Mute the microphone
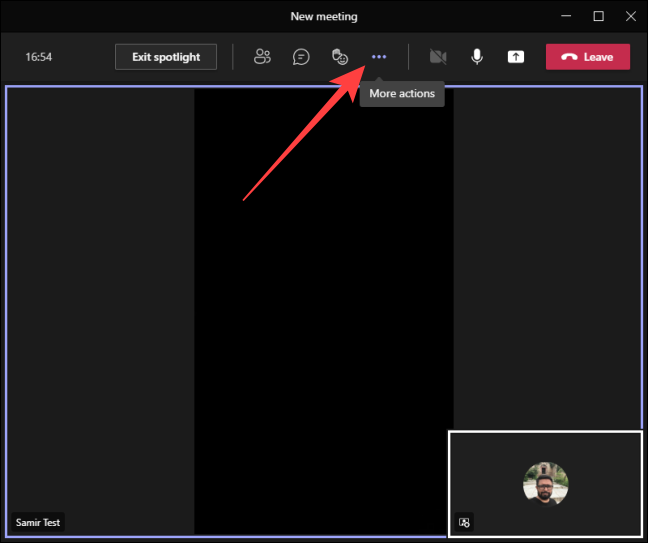The width and height of the screenshot is (648, 543). point(477,57)
